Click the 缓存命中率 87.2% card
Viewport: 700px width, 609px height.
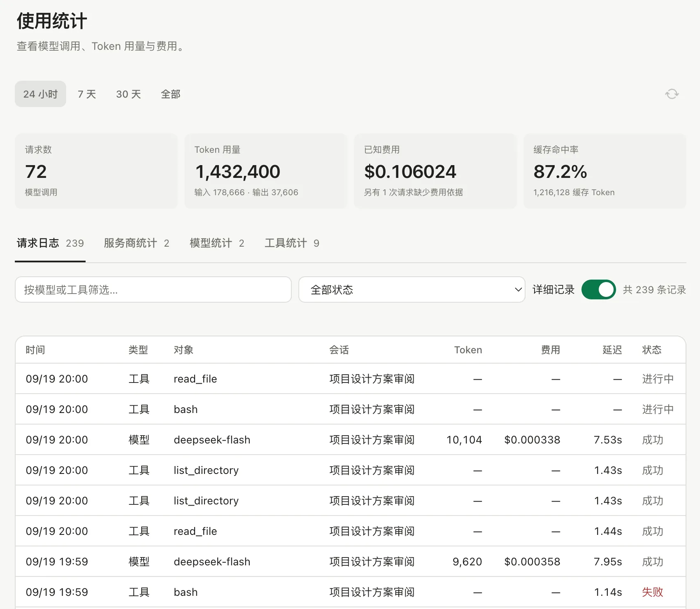coord(605,171)
